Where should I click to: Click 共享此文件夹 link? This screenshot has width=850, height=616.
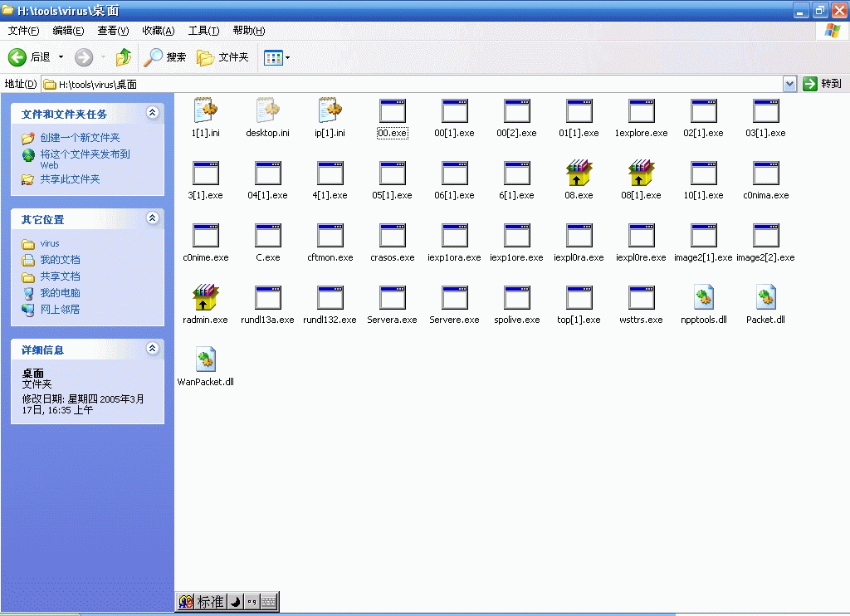(x=70, y=179)
